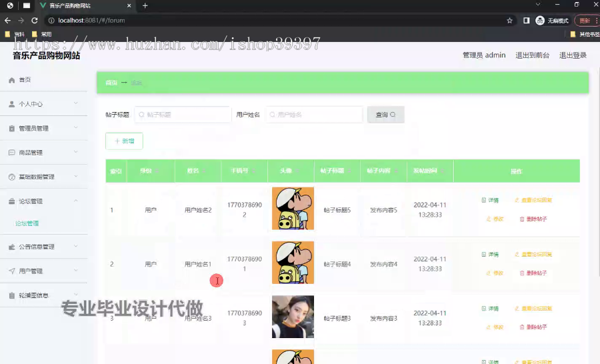This screenshot has height=364, width=600.
Task: Click the browser forward arrow
Action: tap(21, 21)
